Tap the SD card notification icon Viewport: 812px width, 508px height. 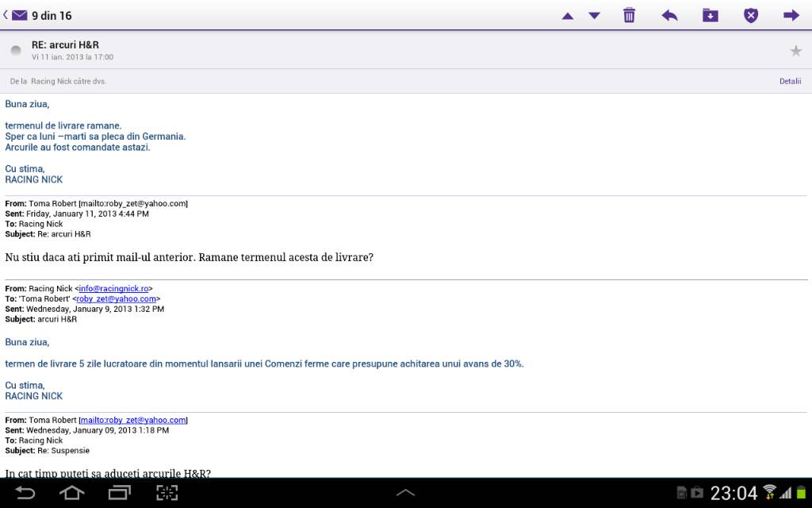pyautogui.click(x=682, y=492)
